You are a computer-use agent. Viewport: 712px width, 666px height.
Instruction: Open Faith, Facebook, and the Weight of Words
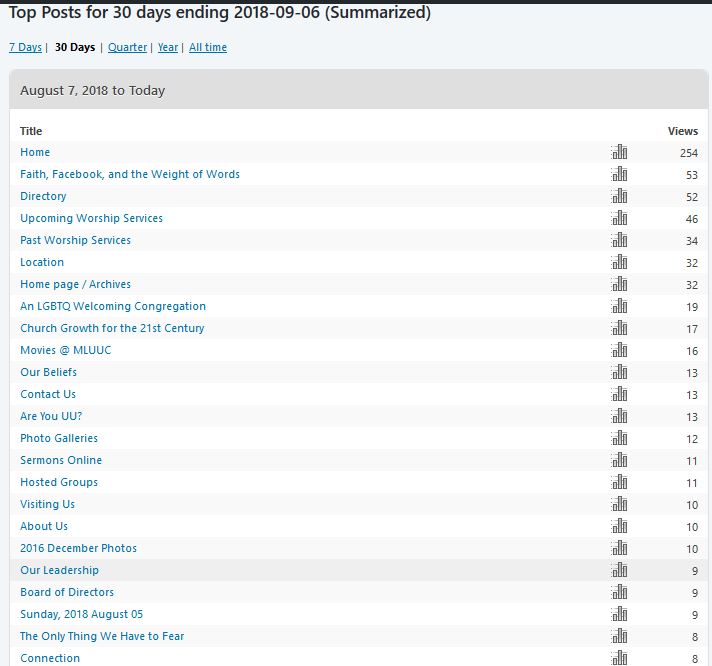(130, 174)
